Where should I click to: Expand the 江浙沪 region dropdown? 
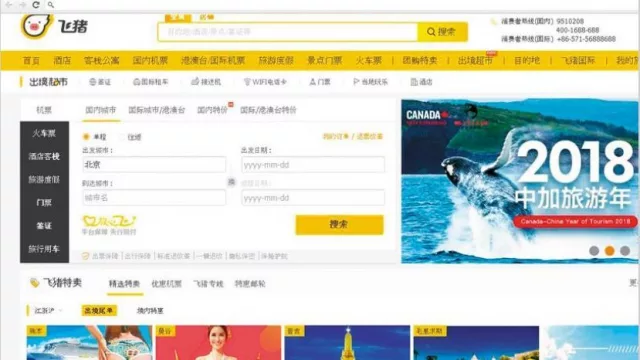pyautogui.click(x=48, y=311)
